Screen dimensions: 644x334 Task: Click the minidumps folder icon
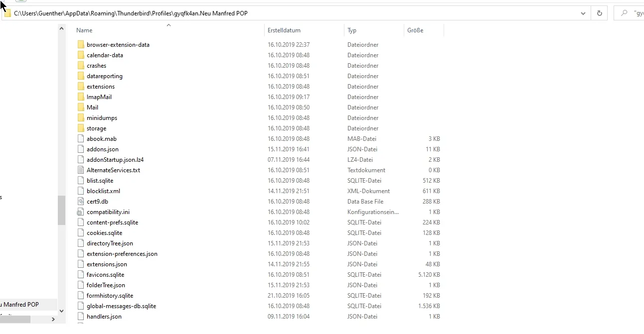(81, 118)
